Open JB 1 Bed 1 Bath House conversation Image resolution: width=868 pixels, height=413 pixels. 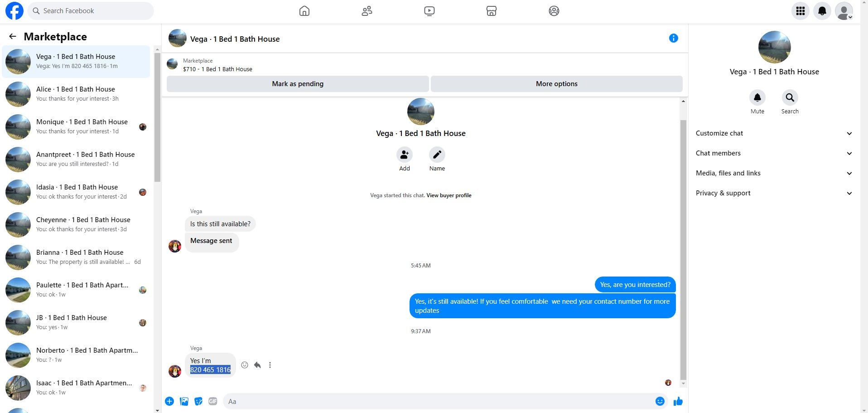coord(76,322)
